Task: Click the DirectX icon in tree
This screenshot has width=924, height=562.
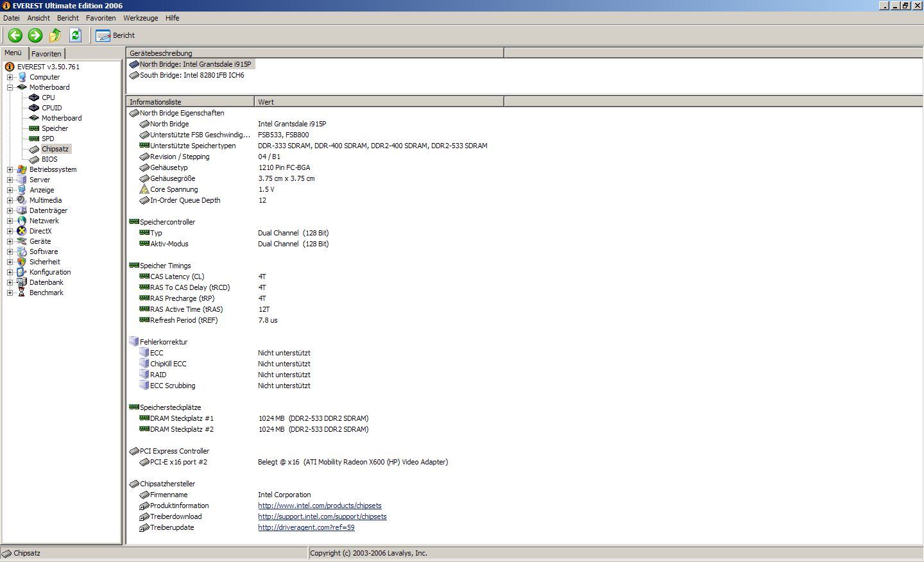Action: (x=22, y=231)
